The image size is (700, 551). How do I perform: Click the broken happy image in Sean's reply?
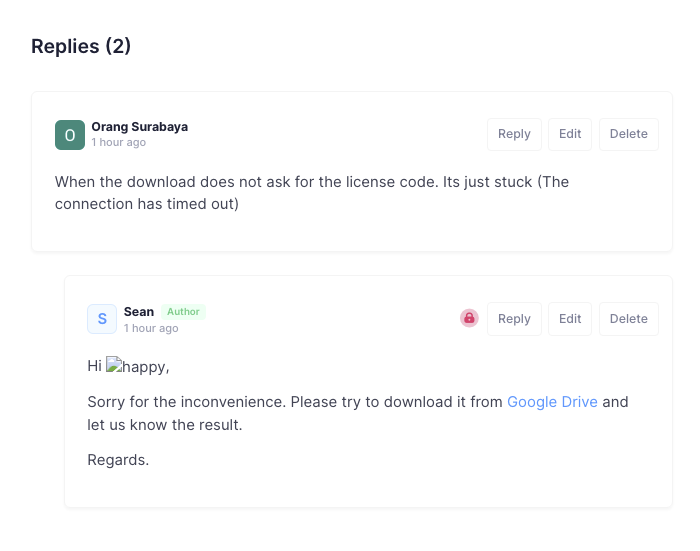pos(136,366)
